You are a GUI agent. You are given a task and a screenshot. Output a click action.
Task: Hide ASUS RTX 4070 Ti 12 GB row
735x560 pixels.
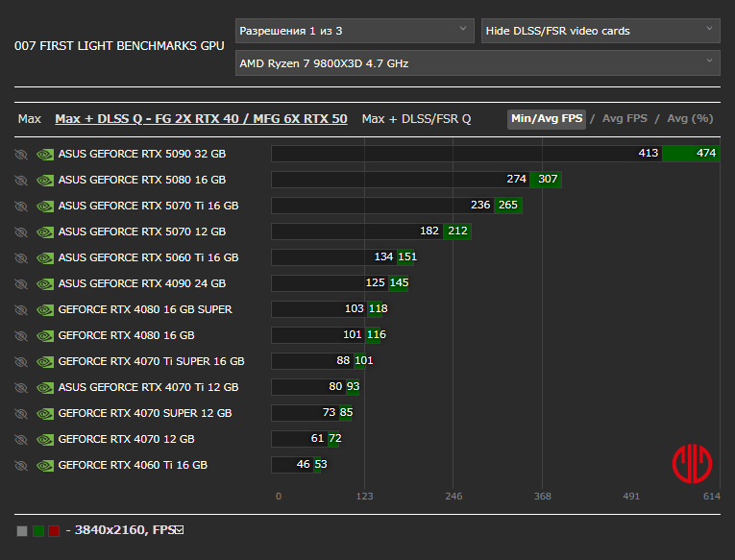pyautogui.click(x=21, y=387)
